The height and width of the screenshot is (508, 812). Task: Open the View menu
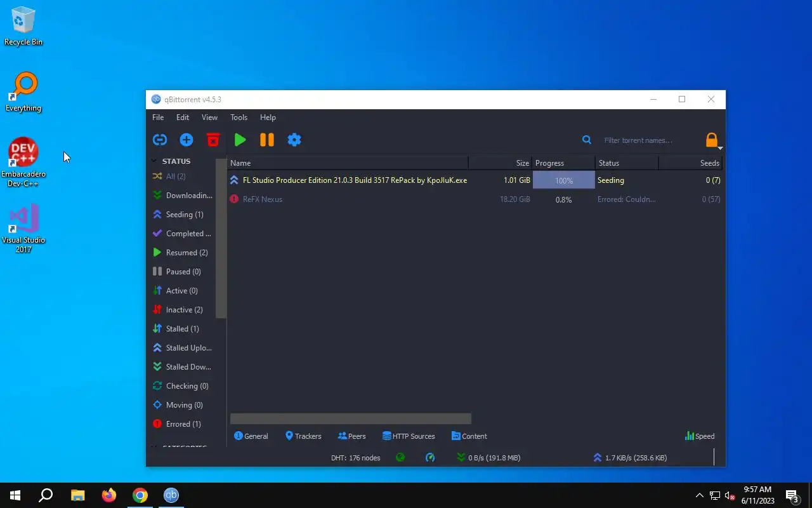coord(209,117)
